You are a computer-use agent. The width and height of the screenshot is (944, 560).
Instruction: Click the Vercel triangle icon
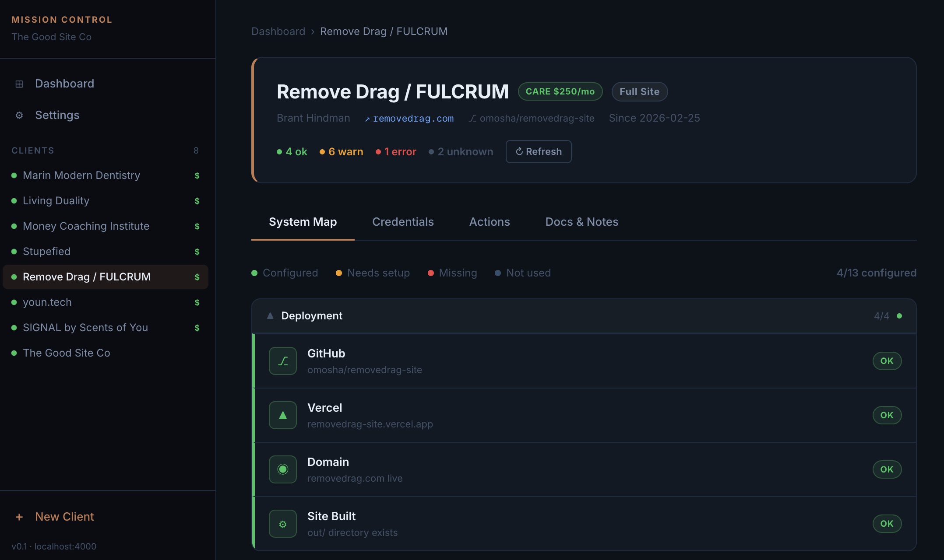coord(282,415)
